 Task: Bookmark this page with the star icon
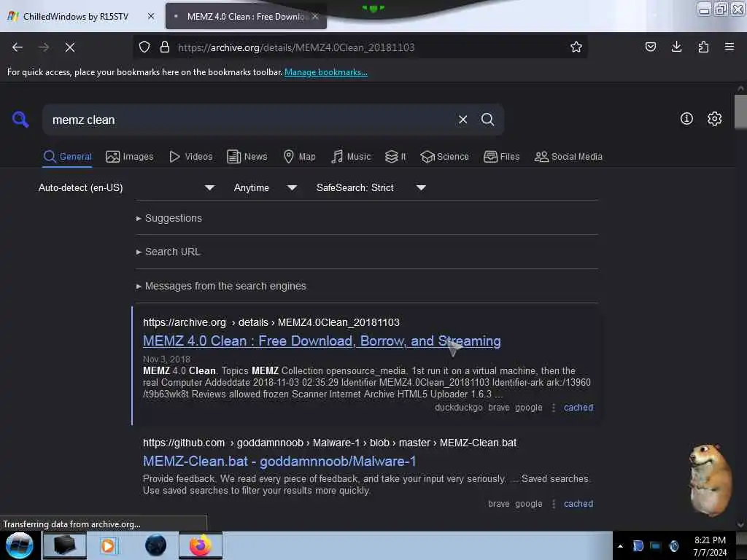coord(576,47)
